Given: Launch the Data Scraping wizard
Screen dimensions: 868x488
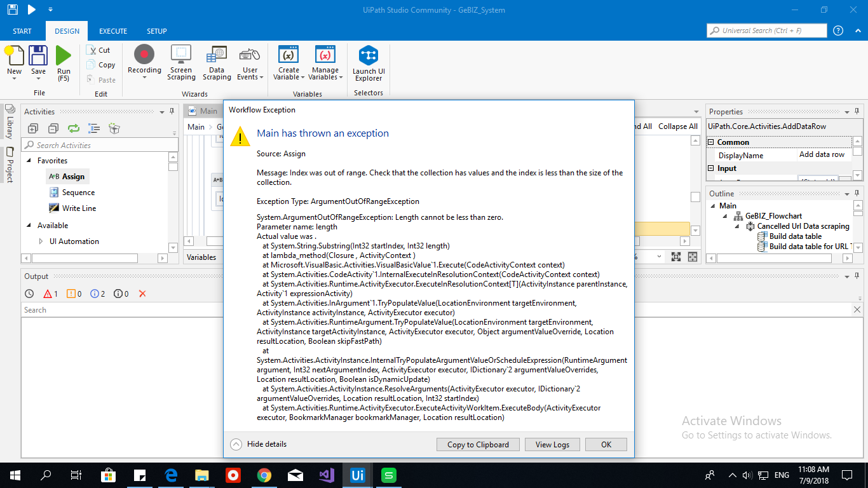Looking at the screenshot, I should click(x=217, y=60).
